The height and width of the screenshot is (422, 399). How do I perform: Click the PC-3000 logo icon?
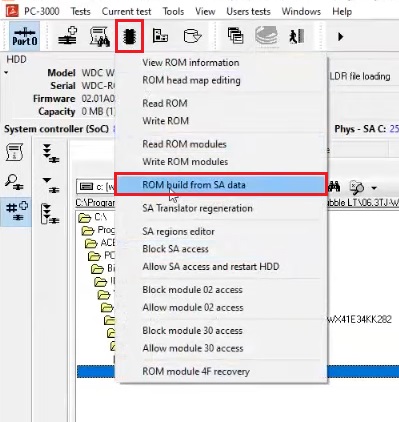(12, 11)
